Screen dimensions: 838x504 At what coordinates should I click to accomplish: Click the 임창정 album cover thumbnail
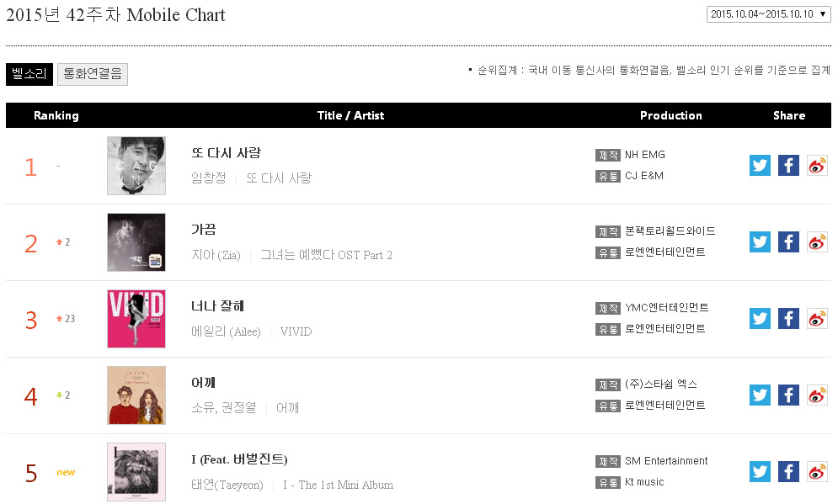coord(136,166)
